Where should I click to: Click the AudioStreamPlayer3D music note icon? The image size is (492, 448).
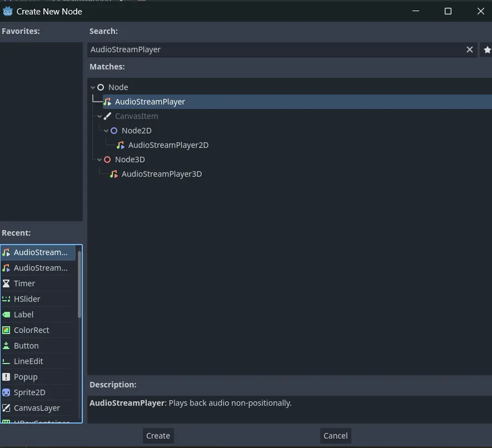pyautogui.click(x=114, y=174)
